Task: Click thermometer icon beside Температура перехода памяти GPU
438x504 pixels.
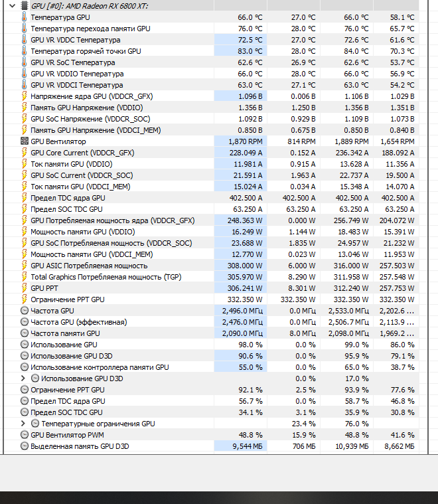Action: [x=24, y=29]
